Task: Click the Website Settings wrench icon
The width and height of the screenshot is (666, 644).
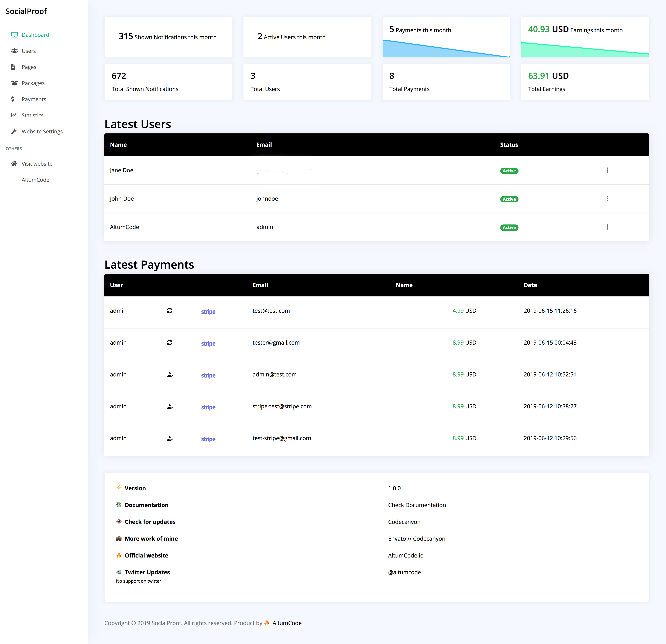Action: tap(14, 131)
